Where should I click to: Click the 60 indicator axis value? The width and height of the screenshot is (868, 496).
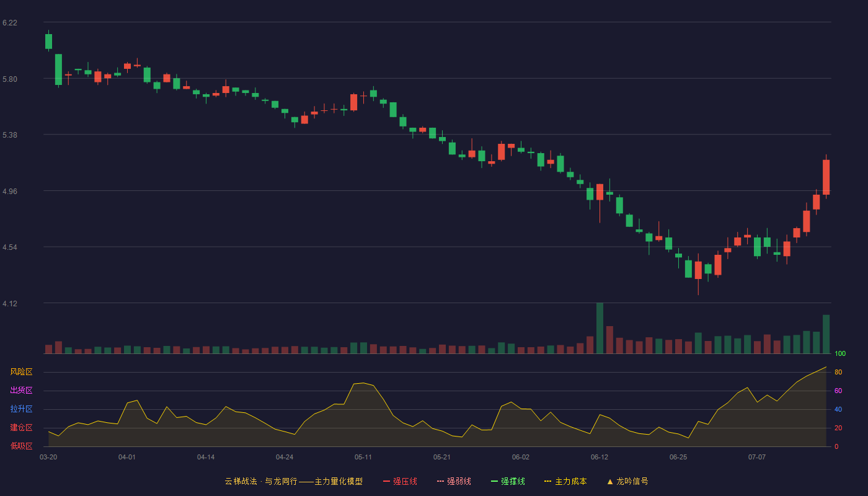(838, 391)
